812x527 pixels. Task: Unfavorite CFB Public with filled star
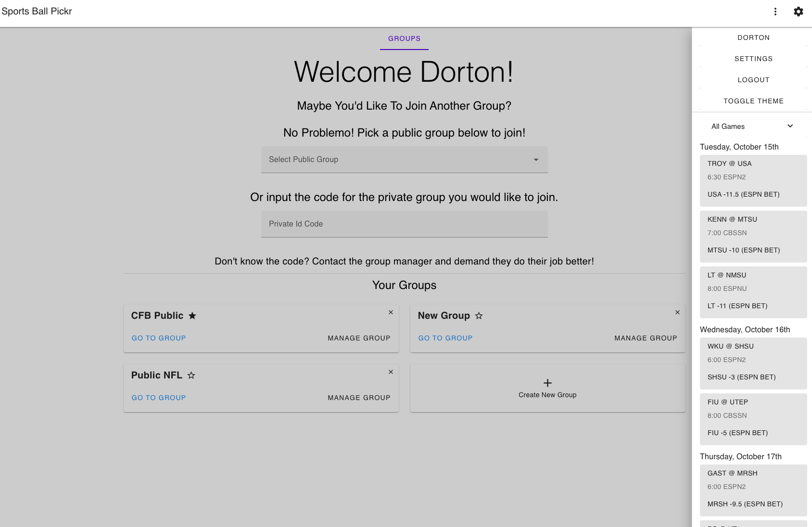pyautogui.click(x=192, y=316)
